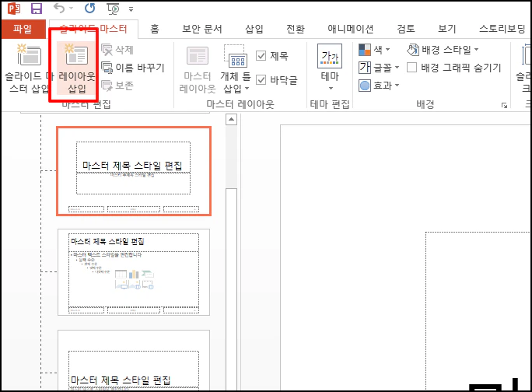Image resolution: width=532 pixels, height=392 pixels.
Task: Open the undo history dropdown arrow
Action: (72, 8)
